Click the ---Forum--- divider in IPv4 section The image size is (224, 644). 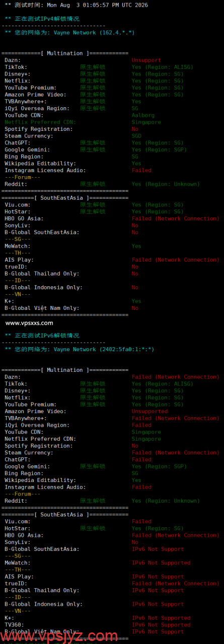pyautogui.click(x=23, y=177)
